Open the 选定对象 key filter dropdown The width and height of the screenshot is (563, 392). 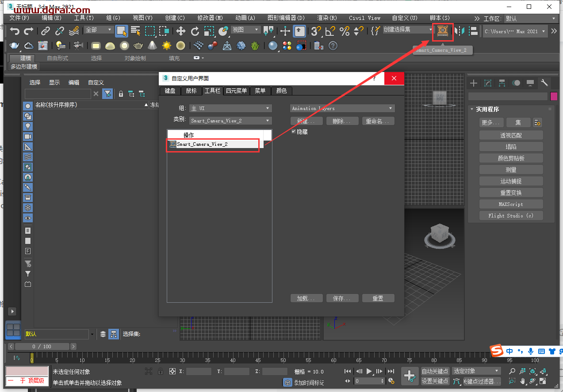[476, 371]
